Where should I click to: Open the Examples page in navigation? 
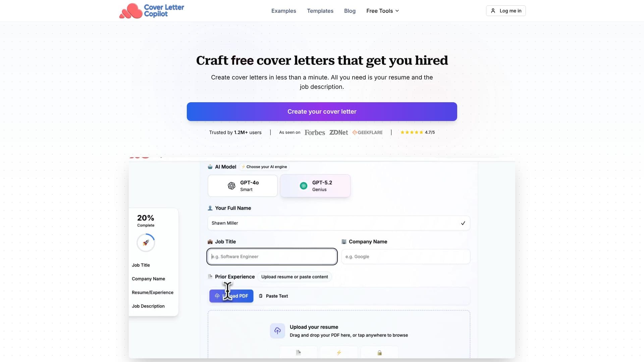coord(284,11)
